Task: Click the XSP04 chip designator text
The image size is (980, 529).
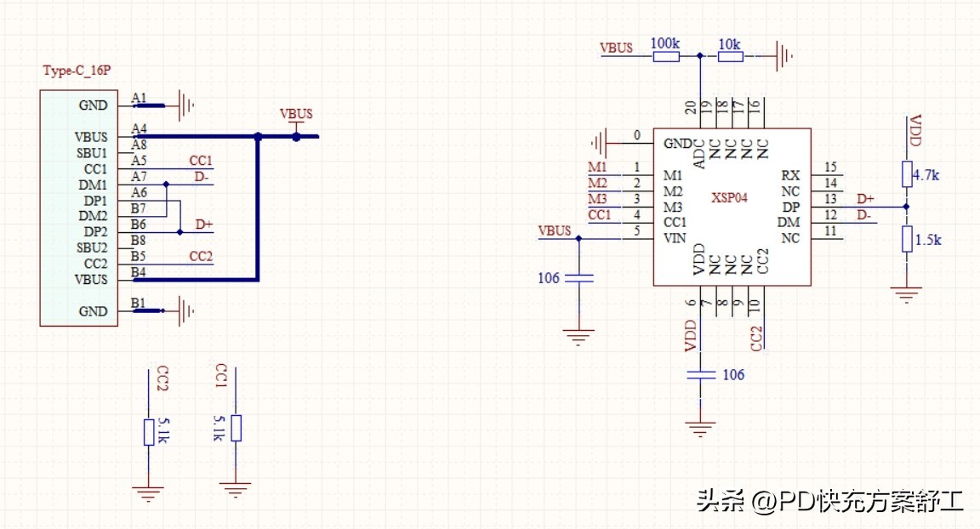Action: 729,196
